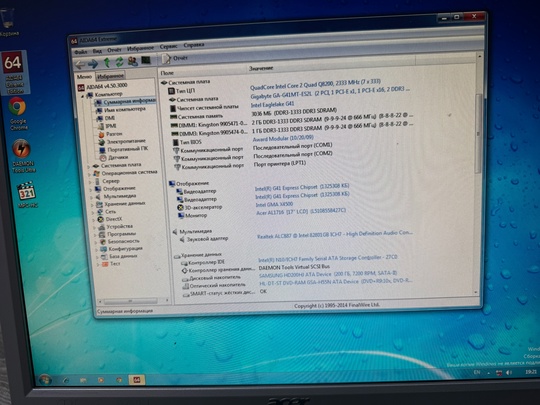The height and width of the screenshot is (405, 540).
Task: Expand the DirectX tree node
Action: tap(94, 220)
